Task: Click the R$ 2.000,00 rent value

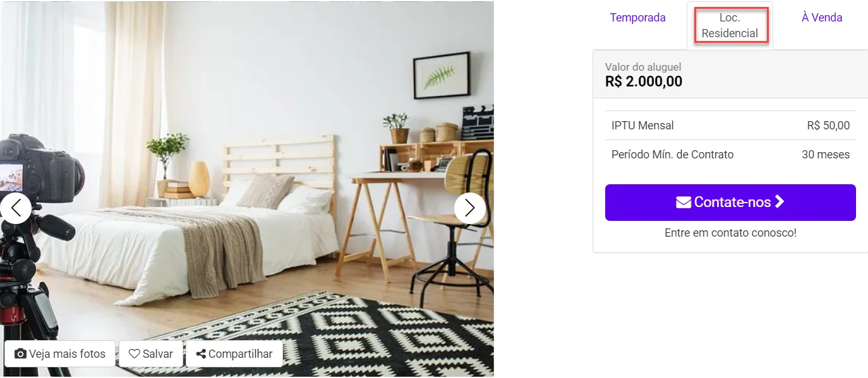Action: coord(644,81)
